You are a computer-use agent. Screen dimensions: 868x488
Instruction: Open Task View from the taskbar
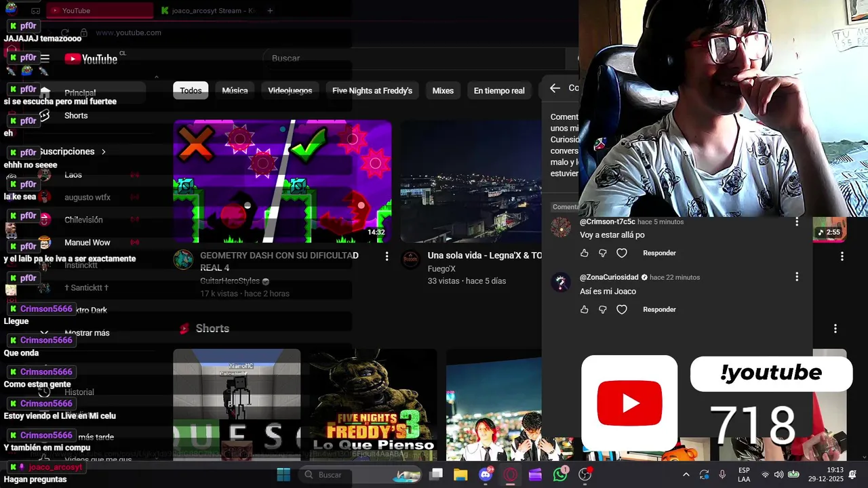(437, 474)
